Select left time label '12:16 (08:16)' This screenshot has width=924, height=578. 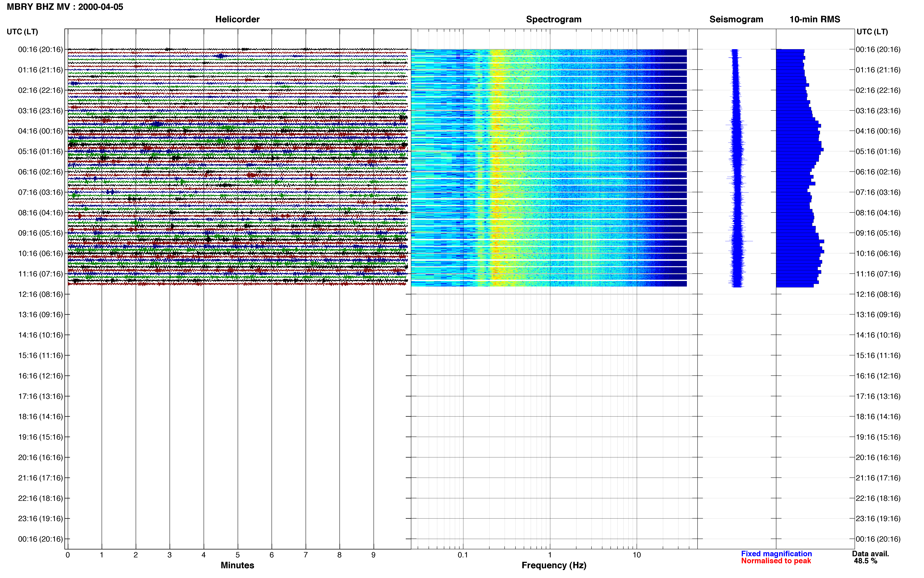pyautogui.click(x=41, y=294)
